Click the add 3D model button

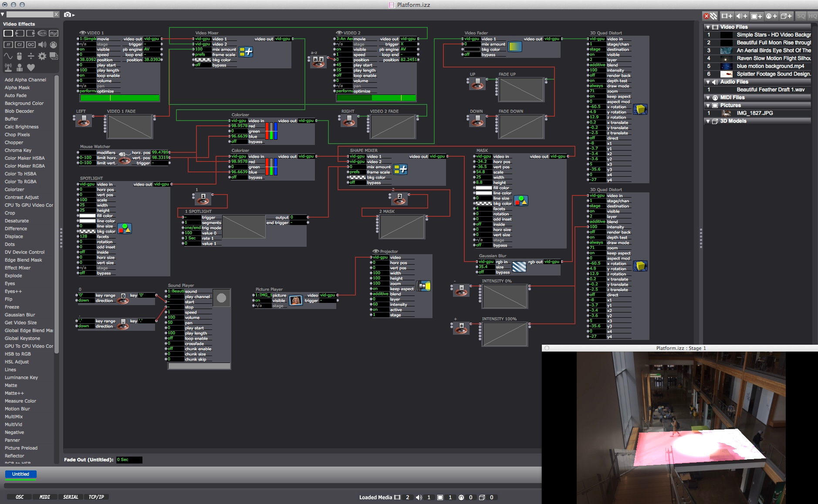click(x=786, y=16)
